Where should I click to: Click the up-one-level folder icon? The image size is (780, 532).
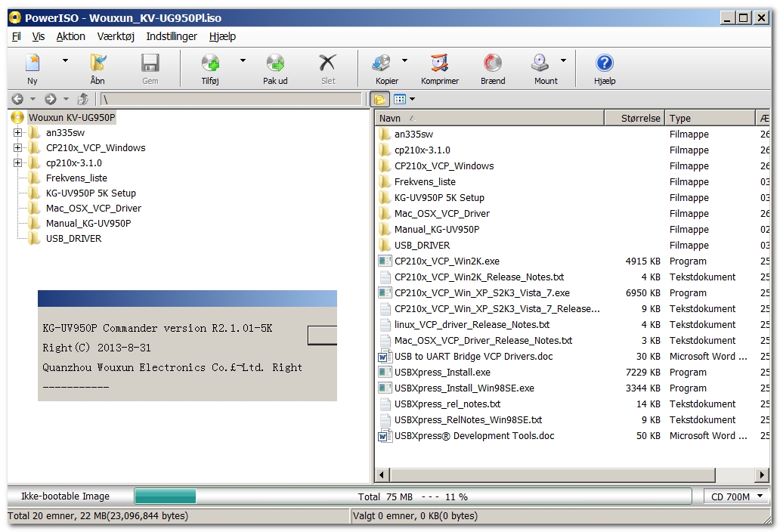click(x=83, y=99)
